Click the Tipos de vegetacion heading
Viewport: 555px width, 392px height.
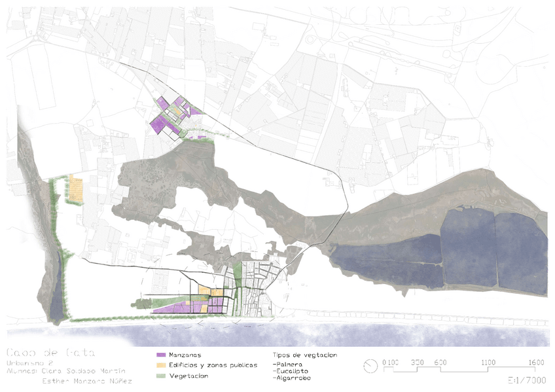click(305, 355)
